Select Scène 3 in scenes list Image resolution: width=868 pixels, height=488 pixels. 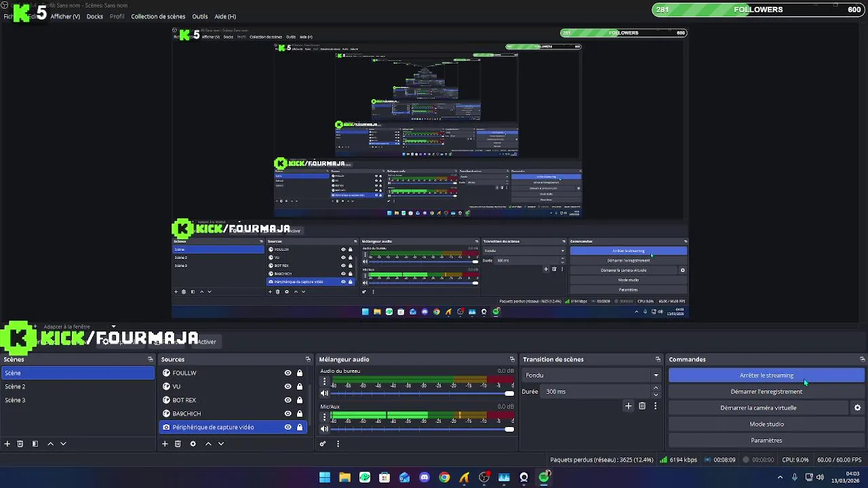[78, 400]
